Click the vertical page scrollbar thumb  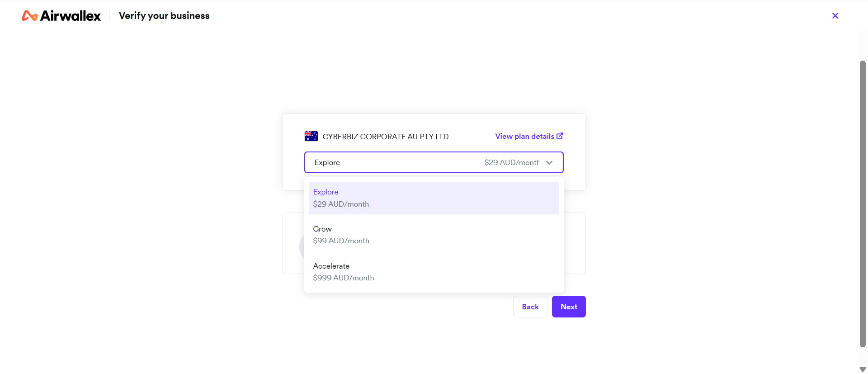tap(863, 204)
